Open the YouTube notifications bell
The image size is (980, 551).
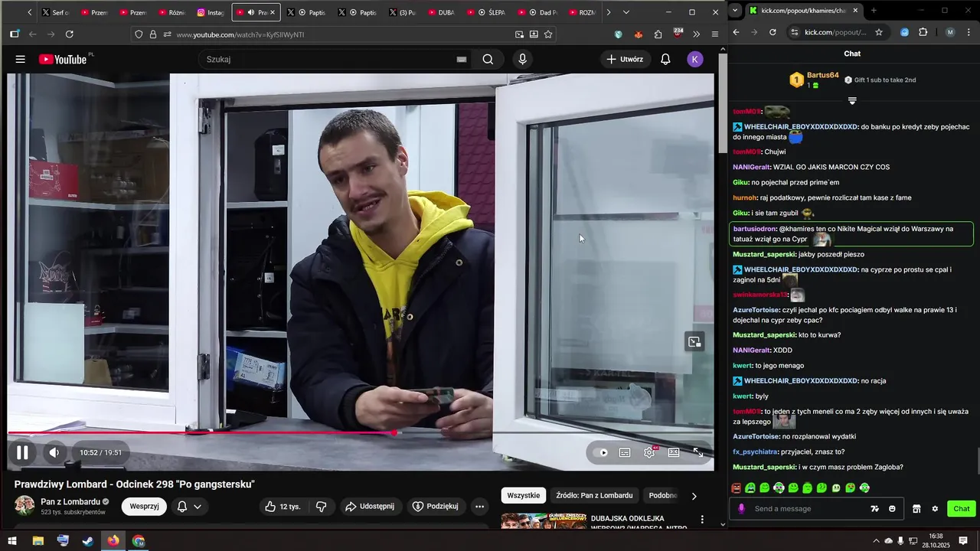point(665,59)
